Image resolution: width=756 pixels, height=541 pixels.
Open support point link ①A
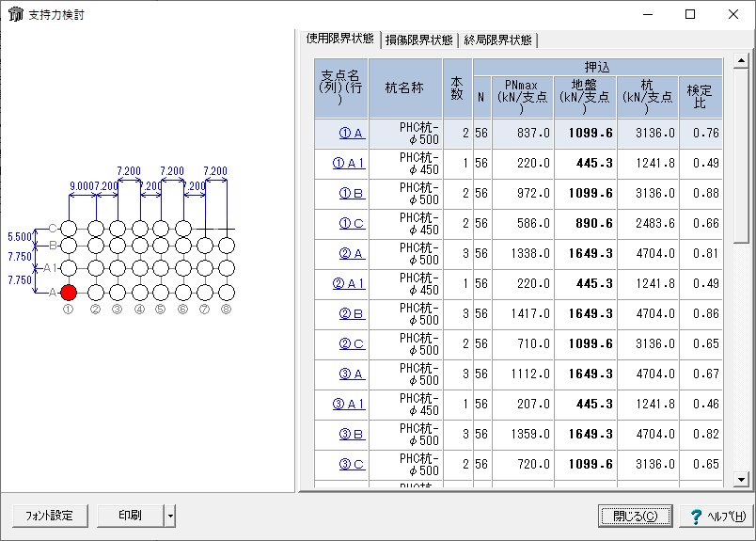352,134
